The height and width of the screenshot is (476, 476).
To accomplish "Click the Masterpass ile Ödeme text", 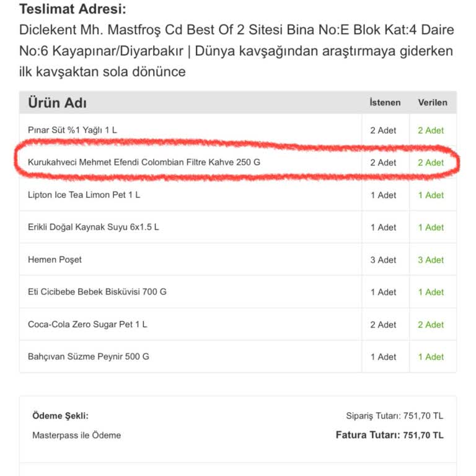I will coord(76,435).
